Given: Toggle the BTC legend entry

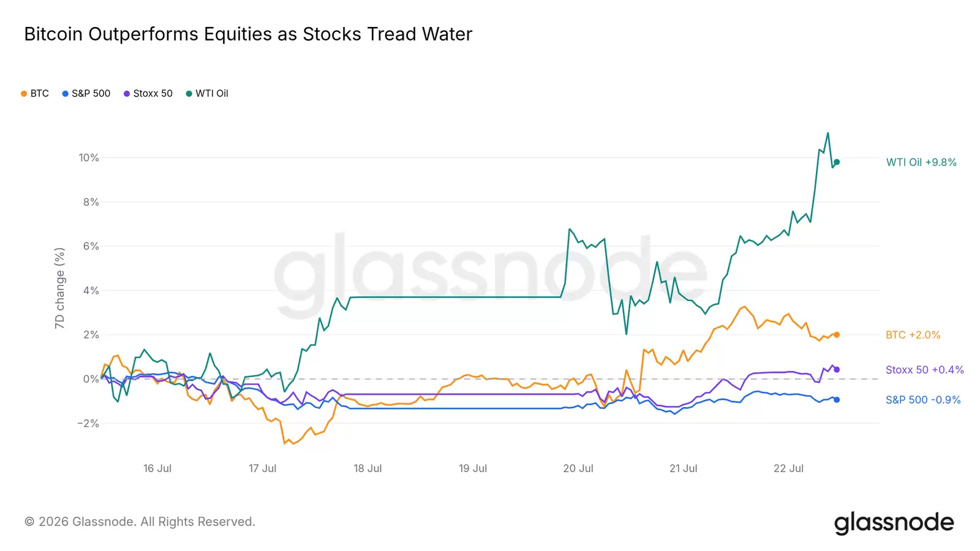Looking at the screenshot, I should [x=35, y=94].
